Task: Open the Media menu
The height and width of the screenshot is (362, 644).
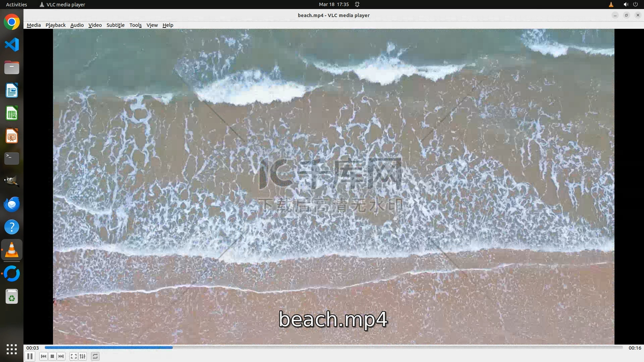Action: [34, 25]
